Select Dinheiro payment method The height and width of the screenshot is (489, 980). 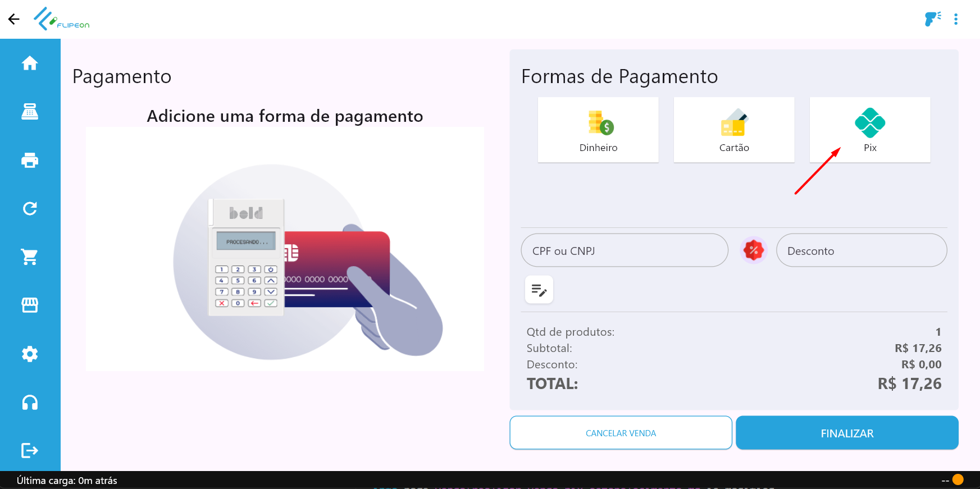pos(598,130)
